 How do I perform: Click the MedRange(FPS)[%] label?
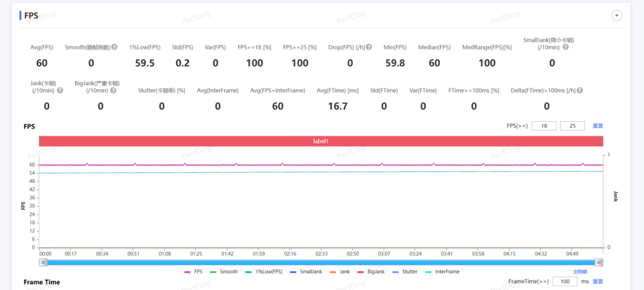[x=487, y=47]
